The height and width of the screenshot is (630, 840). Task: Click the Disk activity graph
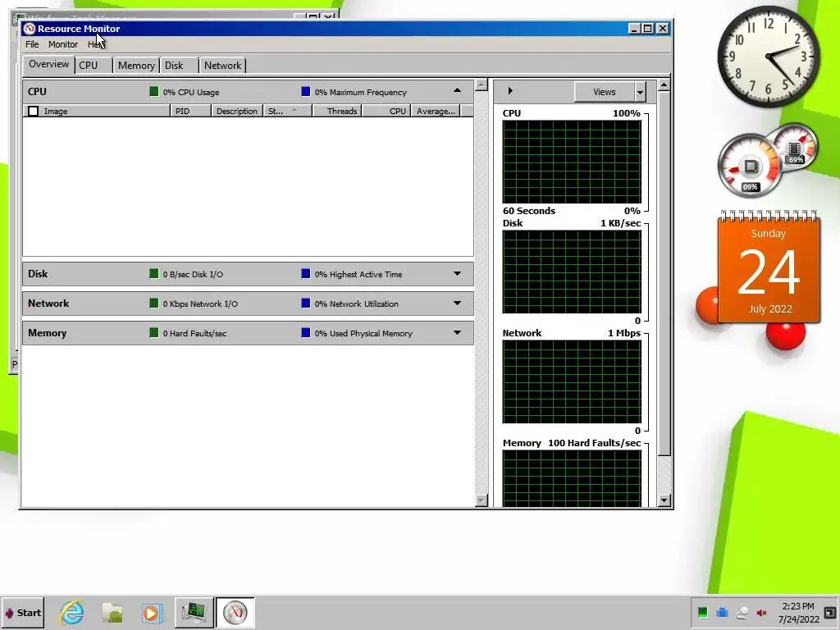pyautogui.click(x=572, y=272)
